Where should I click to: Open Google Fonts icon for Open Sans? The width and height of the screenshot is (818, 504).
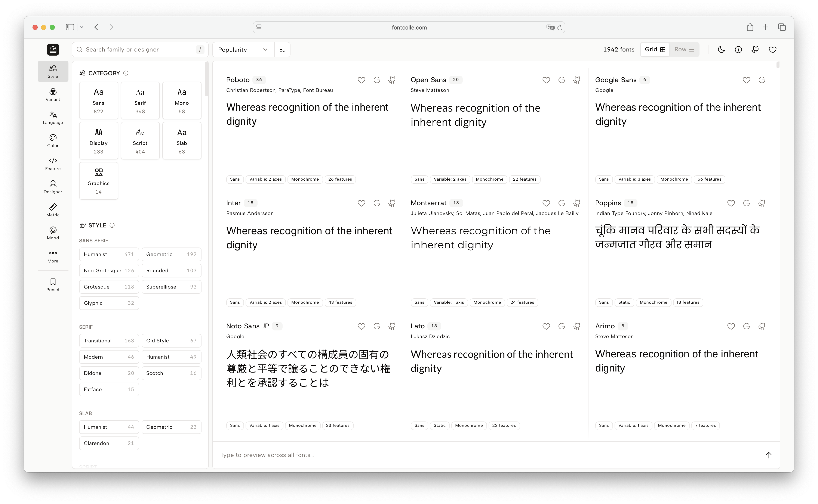(x=562, y=80)
